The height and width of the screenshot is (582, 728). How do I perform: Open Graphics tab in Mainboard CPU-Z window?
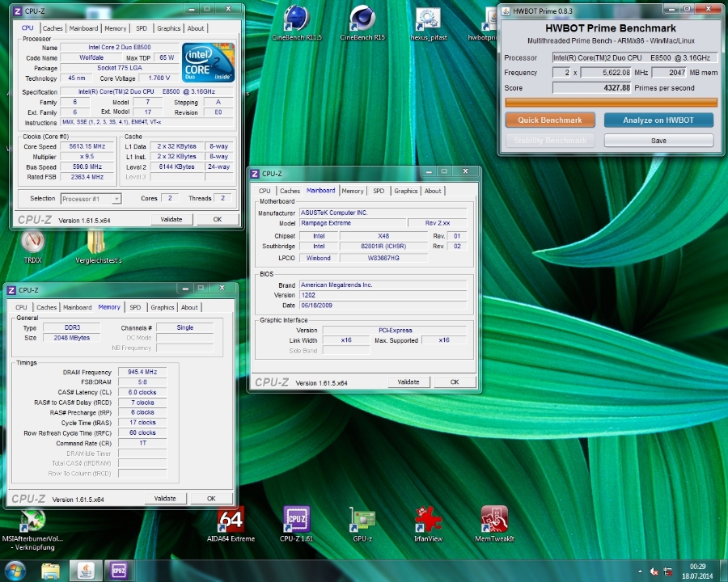(x=406, y=191)
